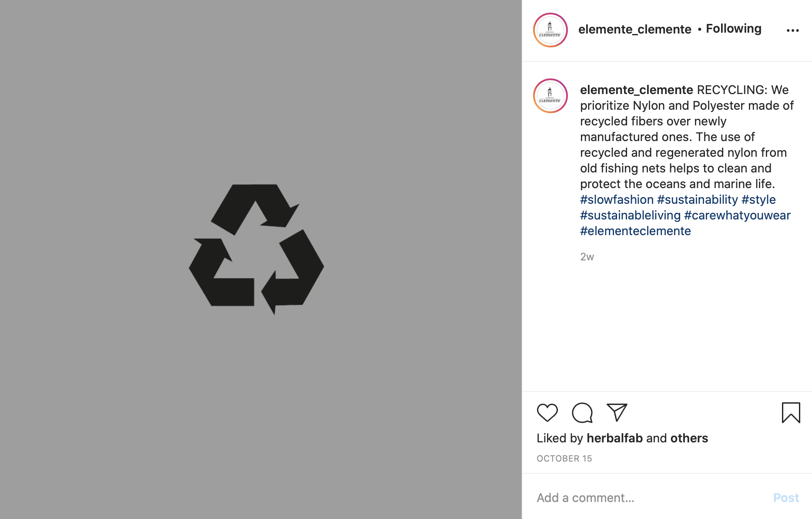Open the #elementeclemente hashtag
This screenshot has height=519, width=812.
click(635, 231)
